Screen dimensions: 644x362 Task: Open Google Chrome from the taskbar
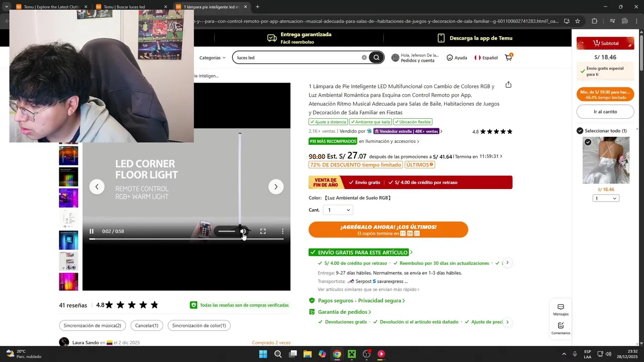(337, 354)
